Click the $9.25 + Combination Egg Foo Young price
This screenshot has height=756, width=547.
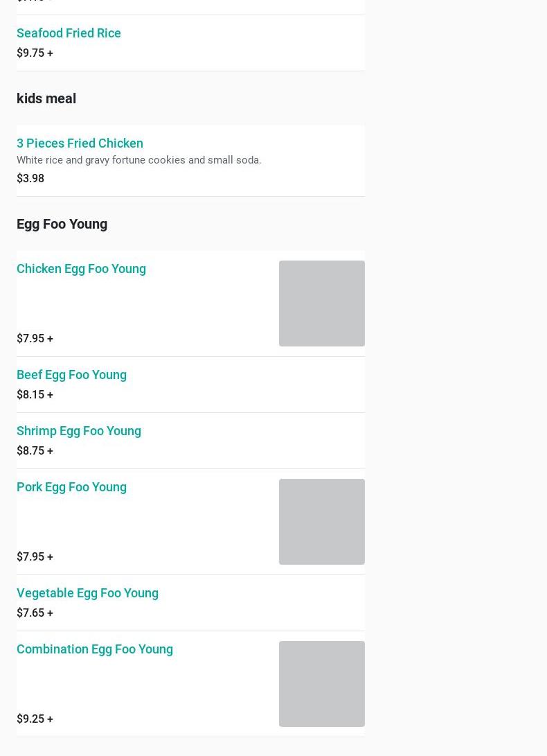[35, 719]
